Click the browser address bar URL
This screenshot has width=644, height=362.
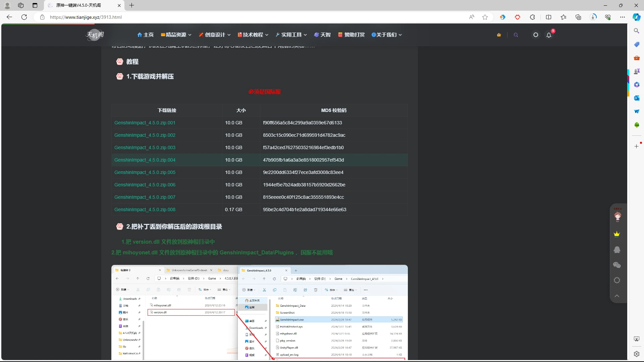click(x=86, y=17)
